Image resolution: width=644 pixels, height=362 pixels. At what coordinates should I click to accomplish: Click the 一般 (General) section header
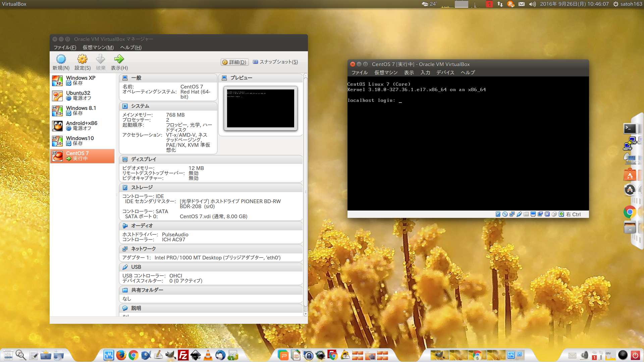coord(168,78)
